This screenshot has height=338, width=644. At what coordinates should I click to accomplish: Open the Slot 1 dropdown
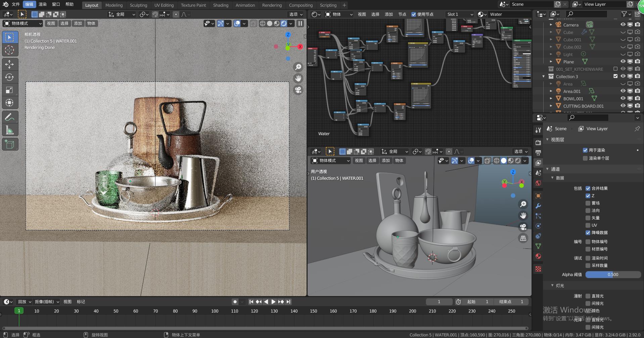pos(459,14)
